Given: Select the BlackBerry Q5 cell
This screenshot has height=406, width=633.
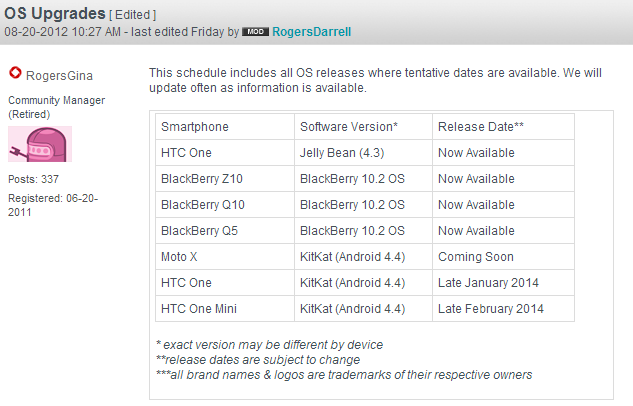Looking at the screenshot, I should pos(200,231).
